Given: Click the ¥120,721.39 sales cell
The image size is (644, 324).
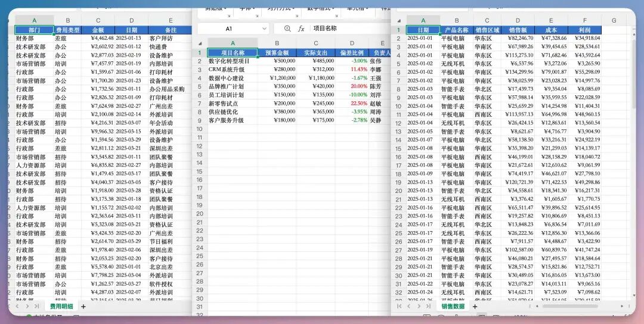Looking at the screenshot, I should (x=518, y=182).
